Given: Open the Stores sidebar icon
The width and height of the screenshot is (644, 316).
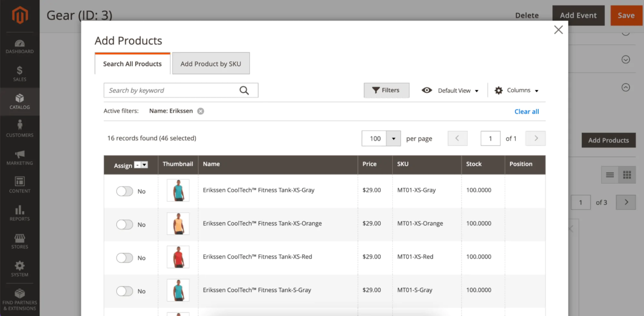Looking at the screenshot, I should pyautogui.click(x=19, y=241).
